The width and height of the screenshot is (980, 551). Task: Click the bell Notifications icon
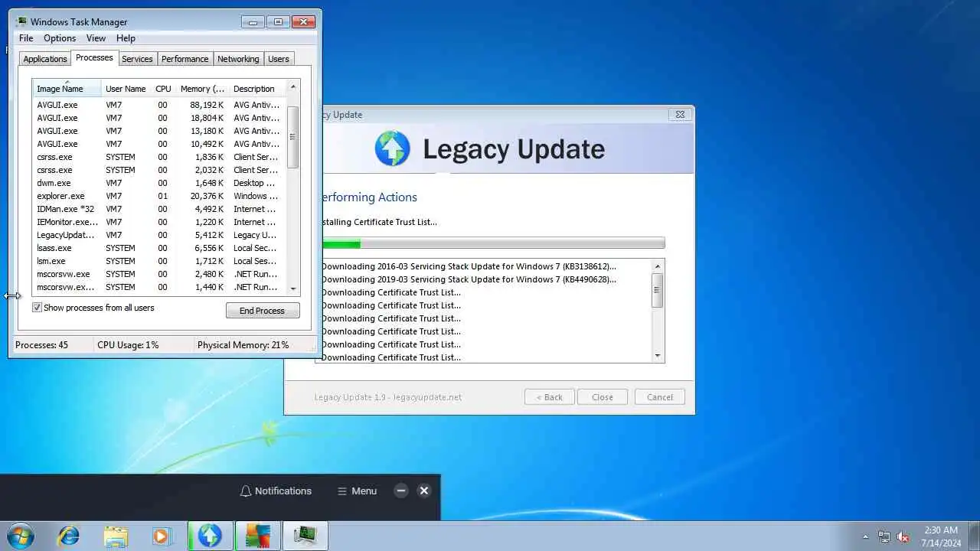(x=246, y=491)
